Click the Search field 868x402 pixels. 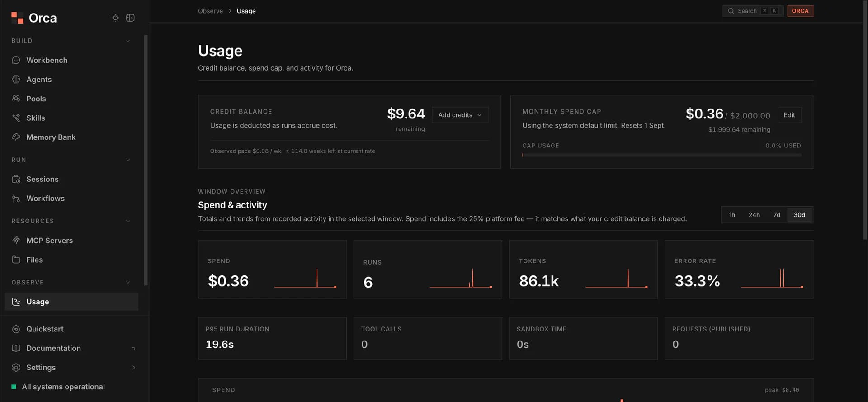(753, 11)
